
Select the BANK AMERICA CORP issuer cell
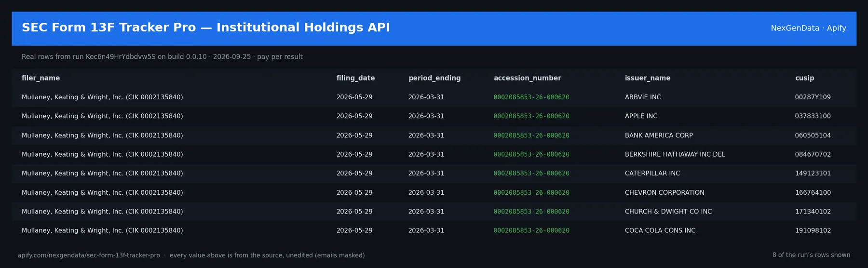[659, 135]
